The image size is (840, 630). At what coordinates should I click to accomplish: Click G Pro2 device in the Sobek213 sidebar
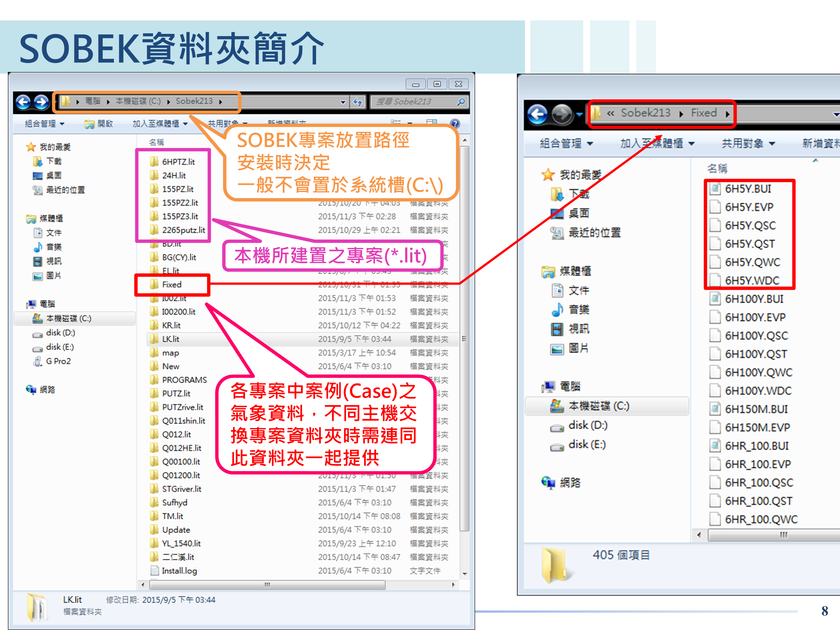(52, 361)
